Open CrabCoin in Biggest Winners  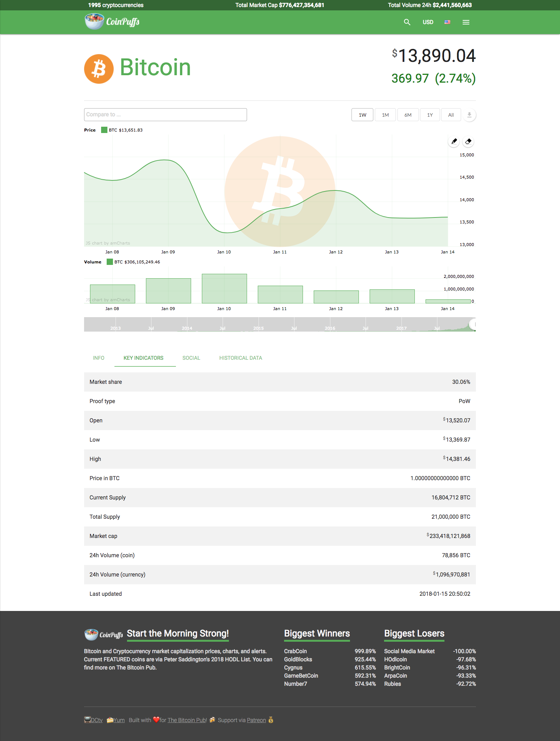[295, 651]
